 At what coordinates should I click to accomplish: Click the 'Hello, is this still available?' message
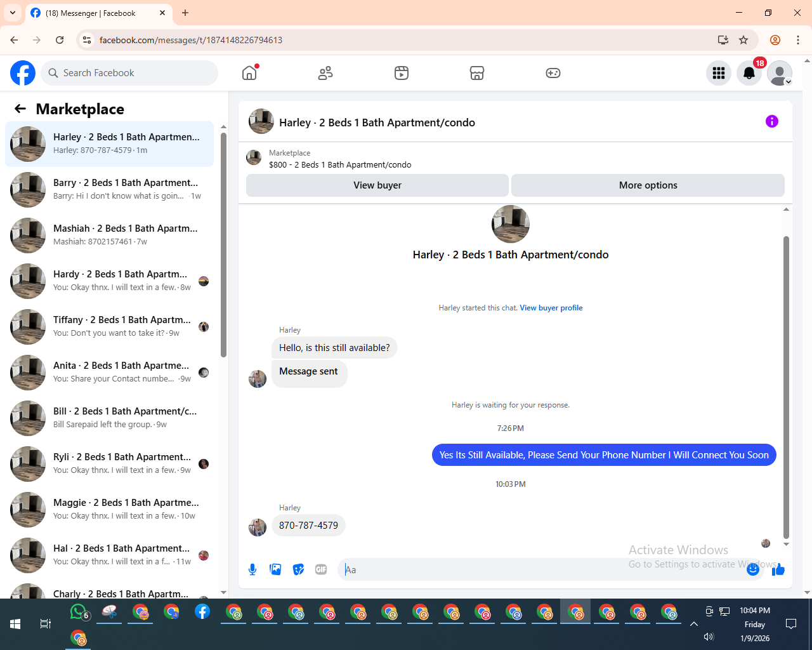point(334,348)
